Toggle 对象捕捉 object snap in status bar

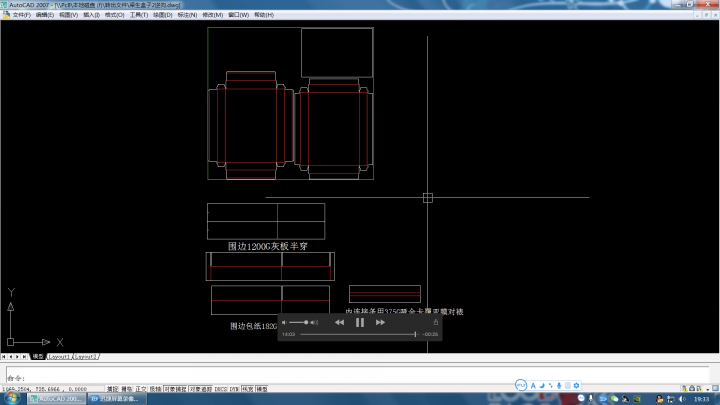[174, 389]
